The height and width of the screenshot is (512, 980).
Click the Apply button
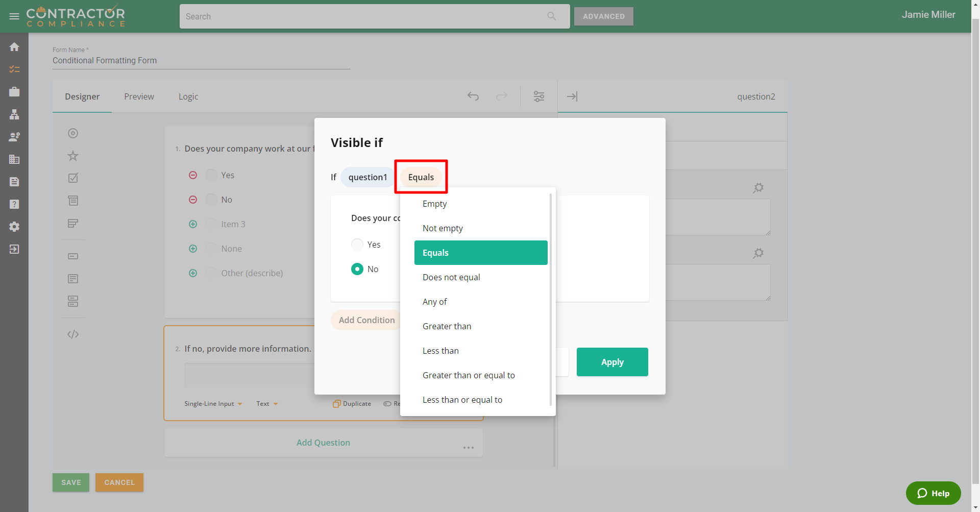pos(612,362)
